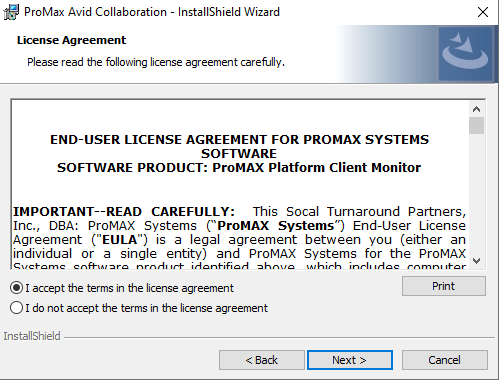Click the 'I accept the terms' label text
The height and width of the screenshot is (380, 499).
pos(130,288)
